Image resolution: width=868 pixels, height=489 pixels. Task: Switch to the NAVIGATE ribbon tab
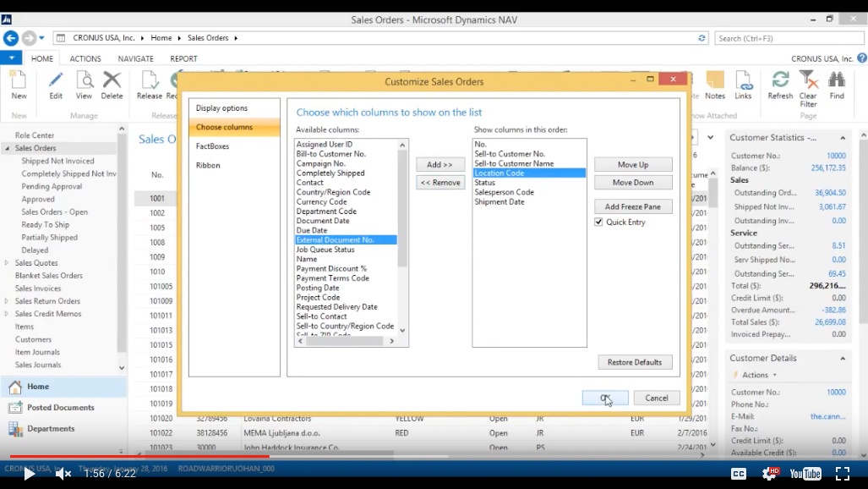point(135,58)
